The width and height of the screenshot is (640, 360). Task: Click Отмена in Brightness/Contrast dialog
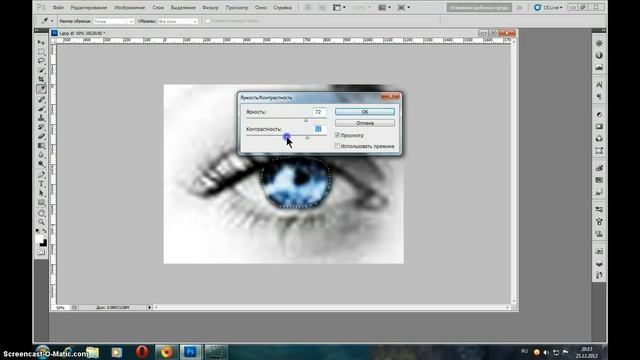[365, 123]
